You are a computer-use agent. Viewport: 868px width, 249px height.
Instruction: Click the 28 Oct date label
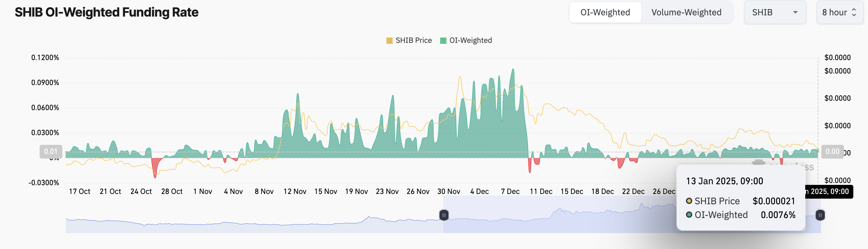click(x=172, y=192)
